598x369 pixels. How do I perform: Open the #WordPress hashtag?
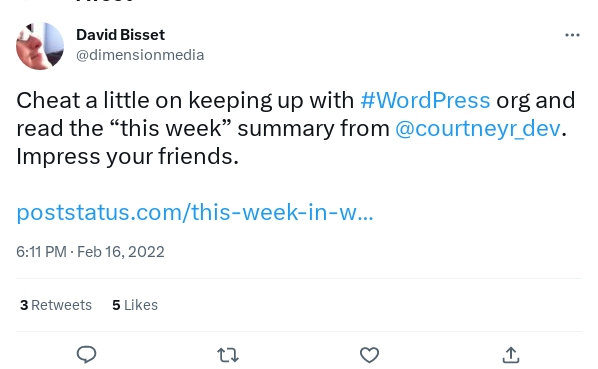coord(425,100)
